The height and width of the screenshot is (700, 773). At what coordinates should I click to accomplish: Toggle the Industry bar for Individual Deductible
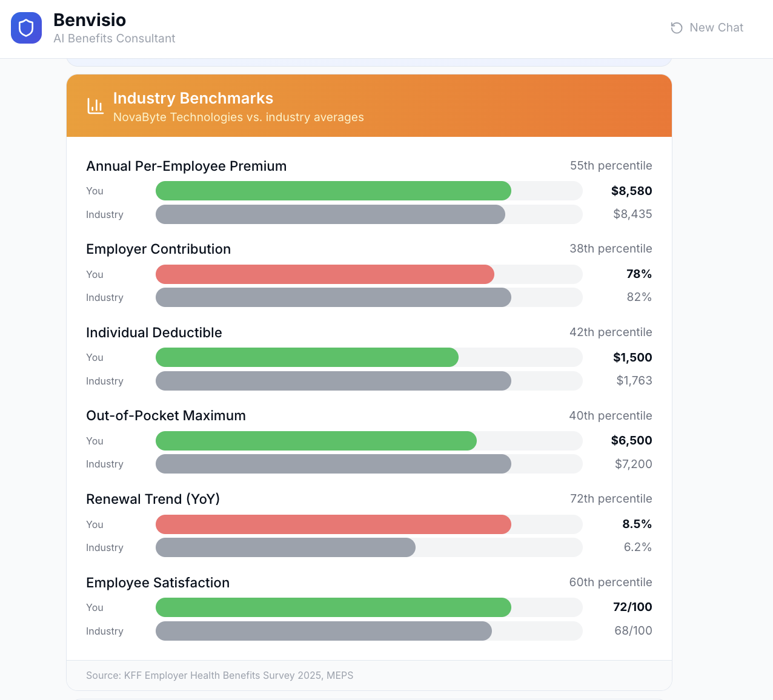333,381
